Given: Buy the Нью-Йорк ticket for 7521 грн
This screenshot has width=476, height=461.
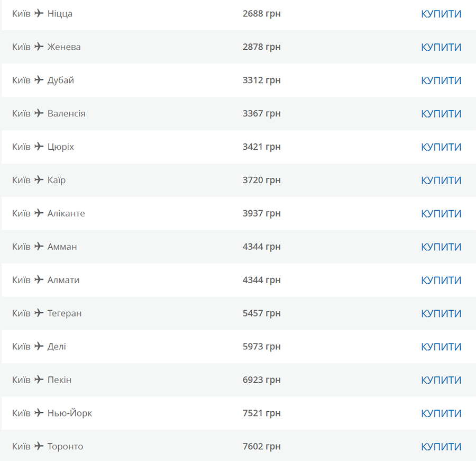Looking at the screenshot, I should (x=441, y=413).
